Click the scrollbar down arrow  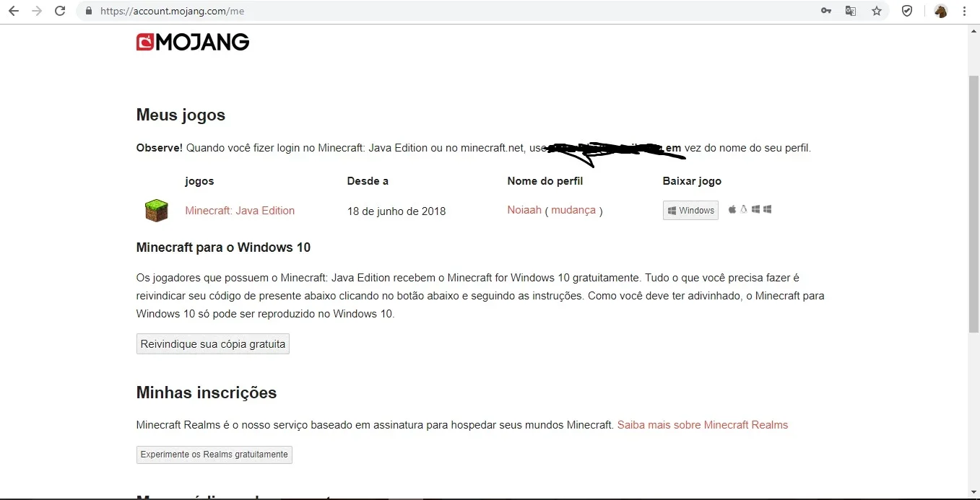pos(974,492)
